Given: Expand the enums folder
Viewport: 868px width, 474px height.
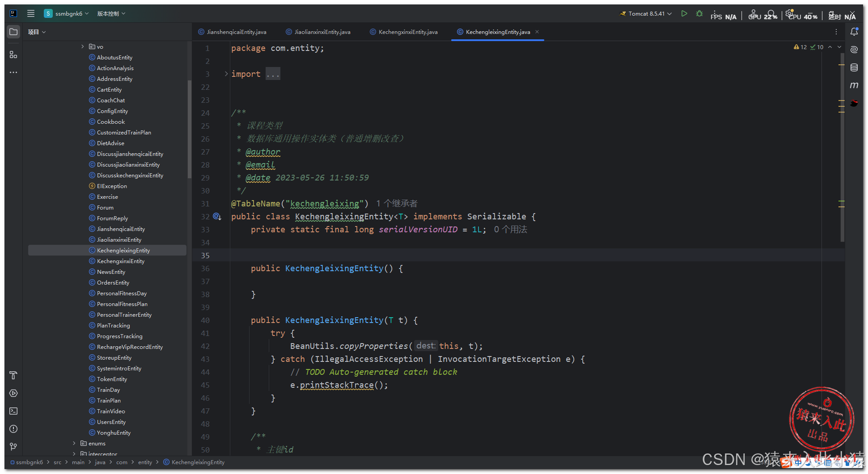Looking at the screenshot, I should (74, 443).
